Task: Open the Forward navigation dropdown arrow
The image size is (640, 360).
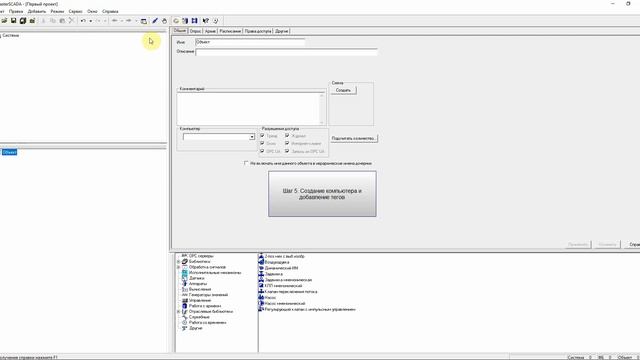Action: point(136,21)
